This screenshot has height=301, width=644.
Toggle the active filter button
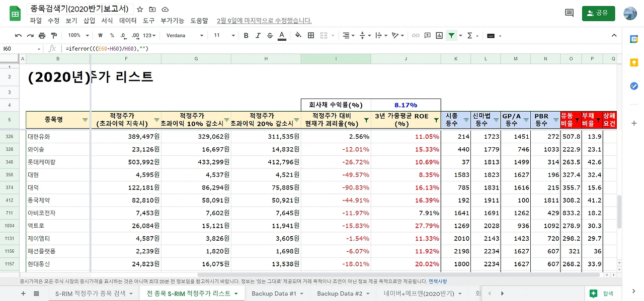[x=451, y=36]
